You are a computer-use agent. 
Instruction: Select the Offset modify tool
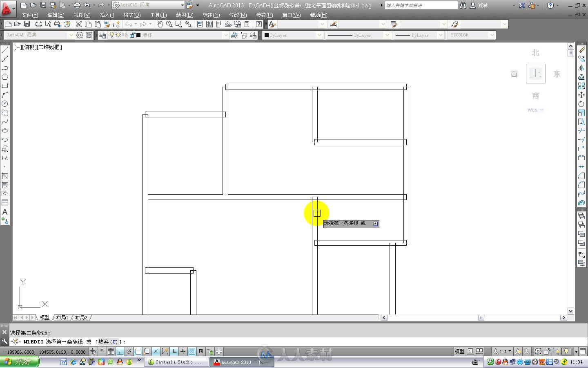pos(581,77)
